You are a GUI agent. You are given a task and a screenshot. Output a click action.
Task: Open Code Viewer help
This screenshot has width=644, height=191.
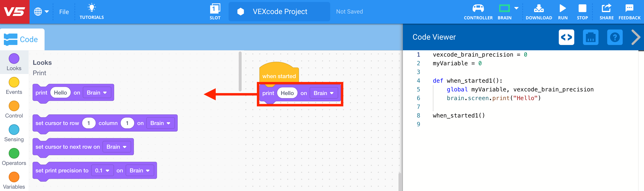click(x=615, y=37)
